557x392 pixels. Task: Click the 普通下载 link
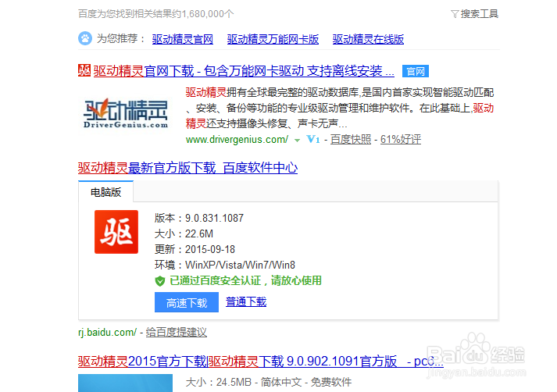pos(246,302)
